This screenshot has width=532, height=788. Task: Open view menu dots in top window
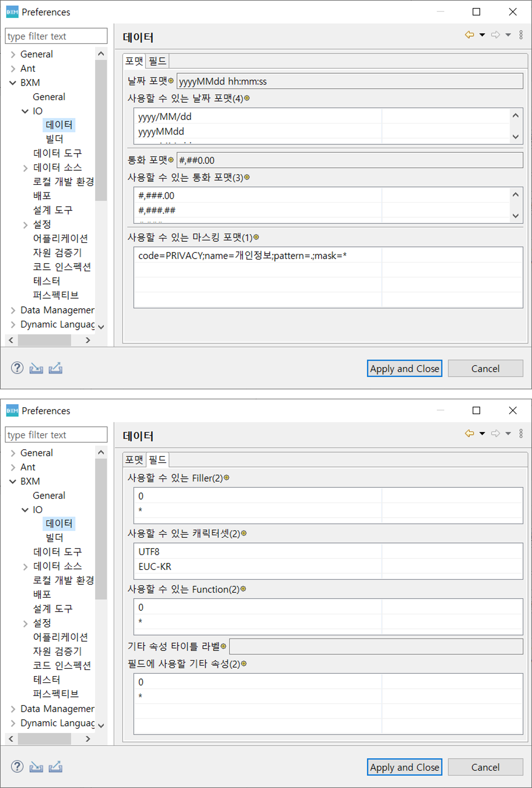coord(521,35)
